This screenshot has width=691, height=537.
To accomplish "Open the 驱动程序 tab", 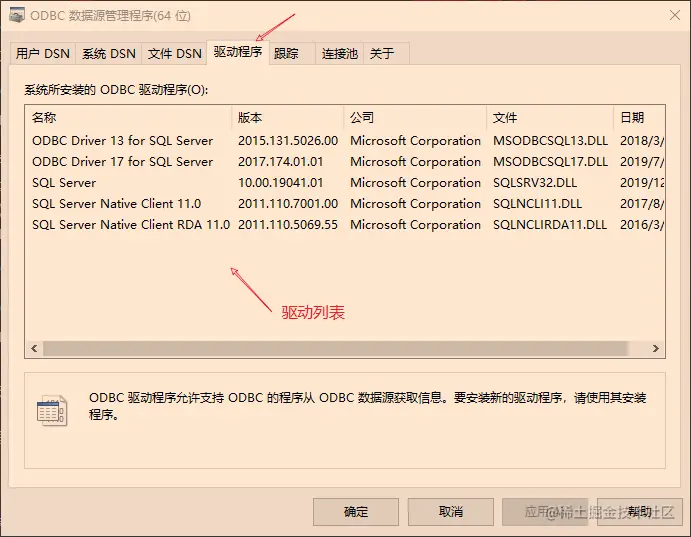I will [238, 52].
